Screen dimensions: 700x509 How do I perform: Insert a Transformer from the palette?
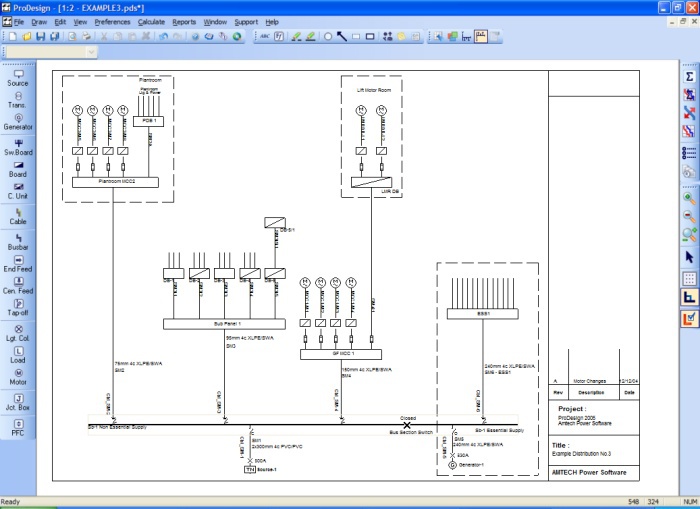tap(18, 100)
